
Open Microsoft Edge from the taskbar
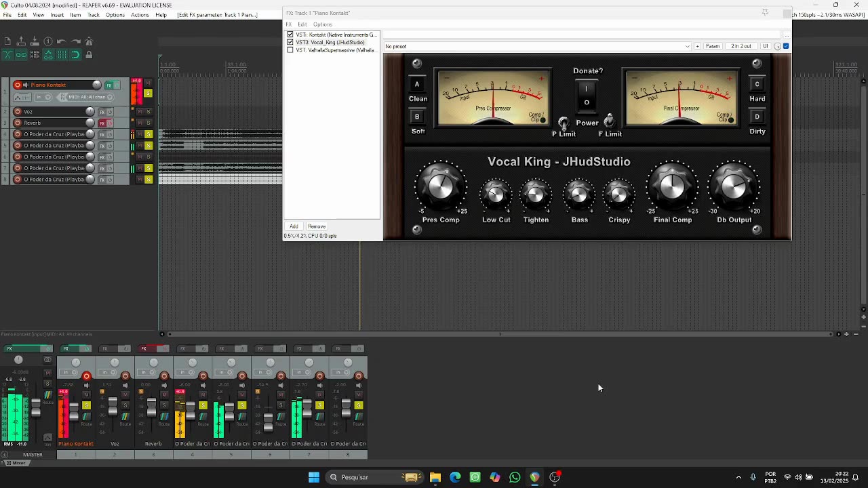pyautogui.click(x=455, y=477)
